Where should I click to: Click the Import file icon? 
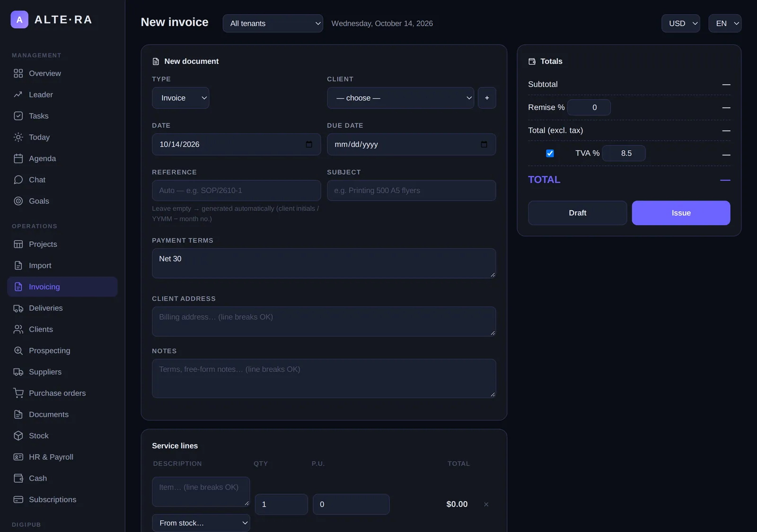point(18,265)
